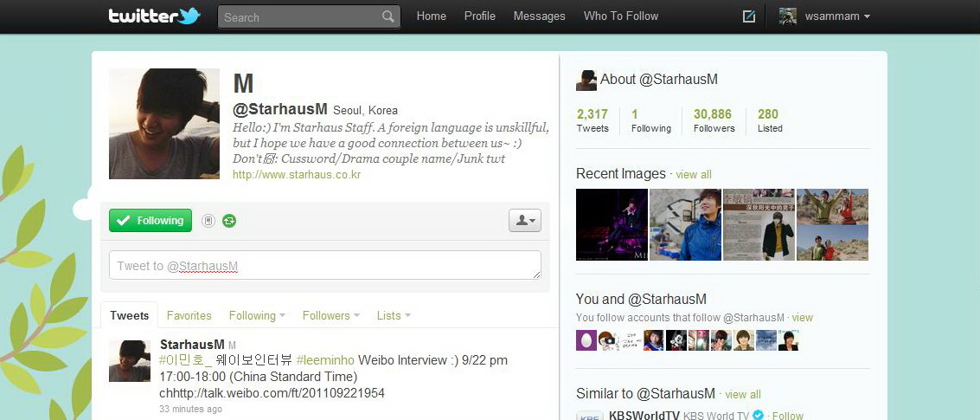The width and height of the screenshot is (980, 420).
Task: Click the '33 minutes ago' timestamp
Action: (x=190, y=410)
